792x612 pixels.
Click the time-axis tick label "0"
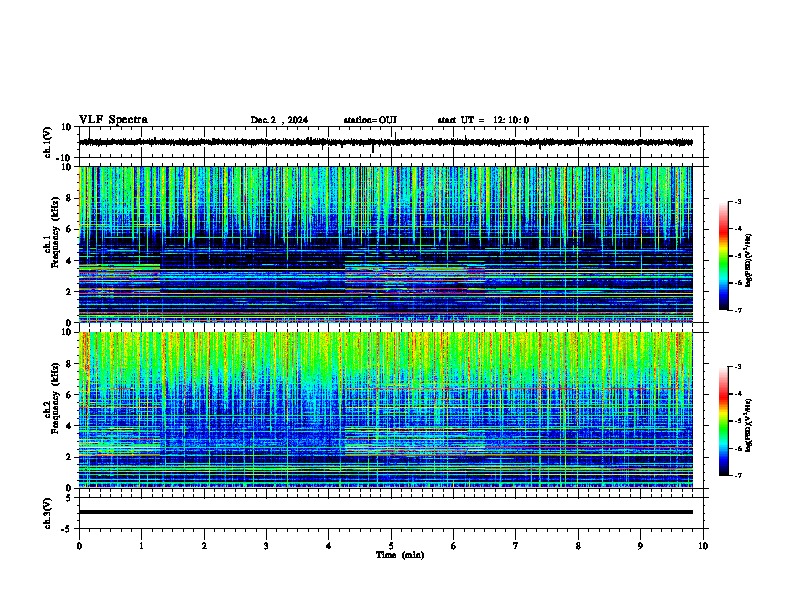[x=79, y=546]
